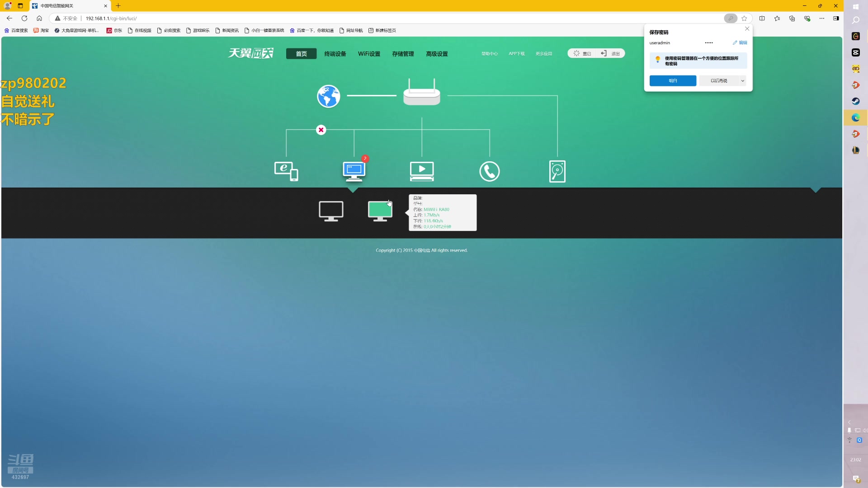Click the 重启 restart button
The image size is (868, 488).
(x=582, y=53)
